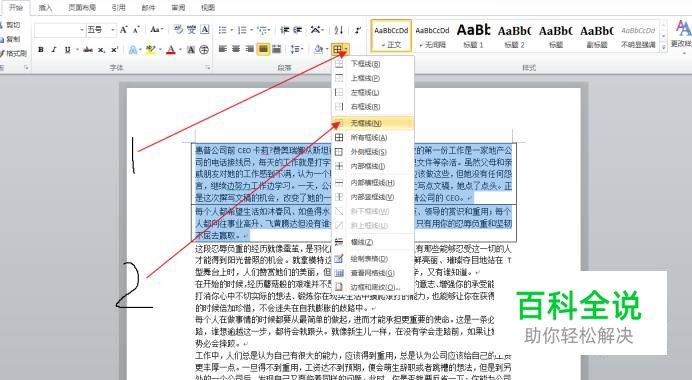Switch to the 页面布局 tab

82,8
